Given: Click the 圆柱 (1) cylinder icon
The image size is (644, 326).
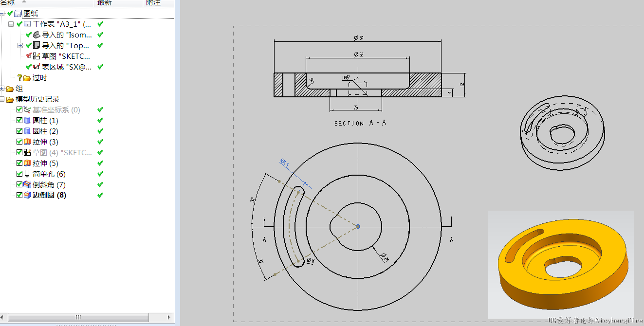Looking at the screenshot, I should point(27,121).
